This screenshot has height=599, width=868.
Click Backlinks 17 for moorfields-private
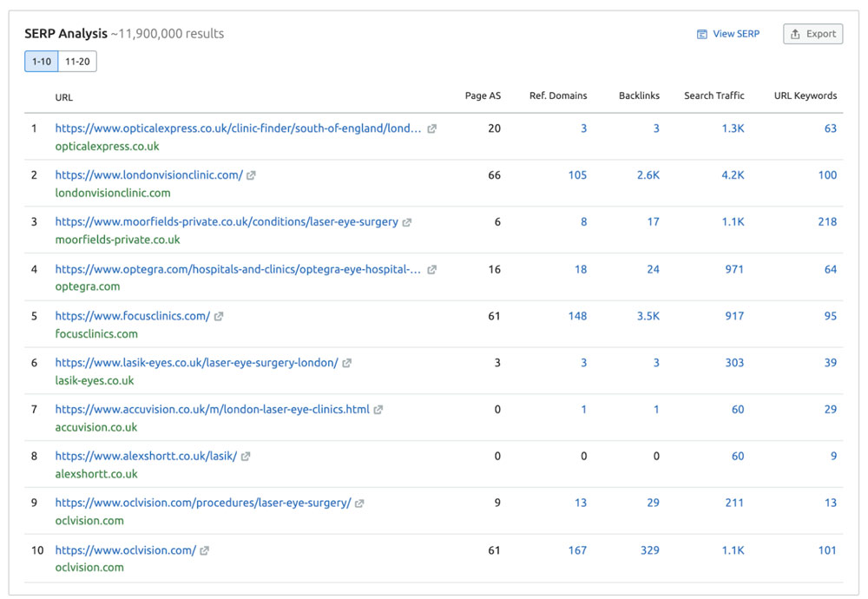654,221
